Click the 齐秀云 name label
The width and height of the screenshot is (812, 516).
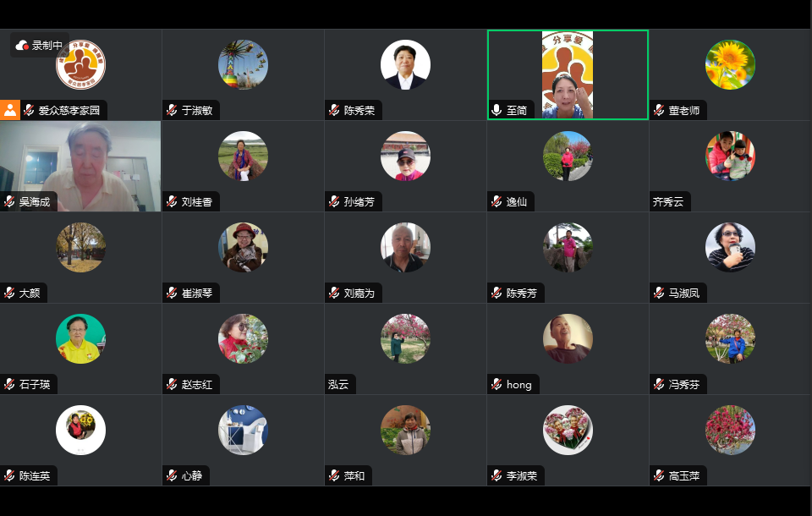[668, 201]
